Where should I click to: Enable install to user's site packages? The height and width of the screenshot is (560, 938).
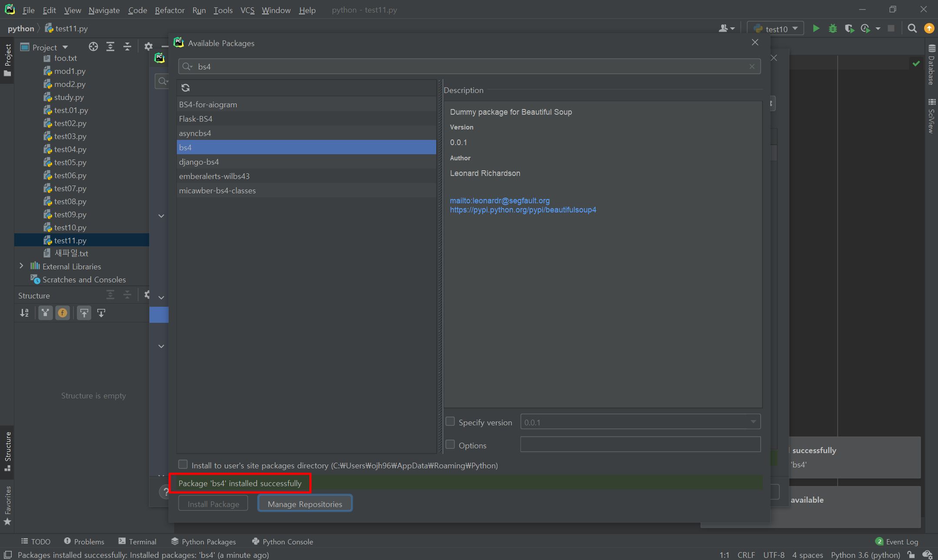click(183, 465)
